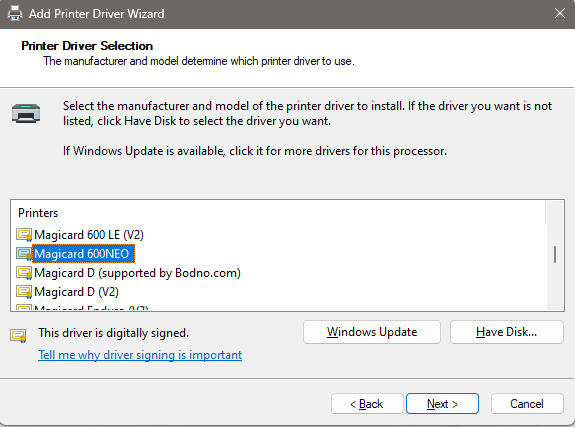
Task: Click the Windows Update button
Action: [372, 332]
